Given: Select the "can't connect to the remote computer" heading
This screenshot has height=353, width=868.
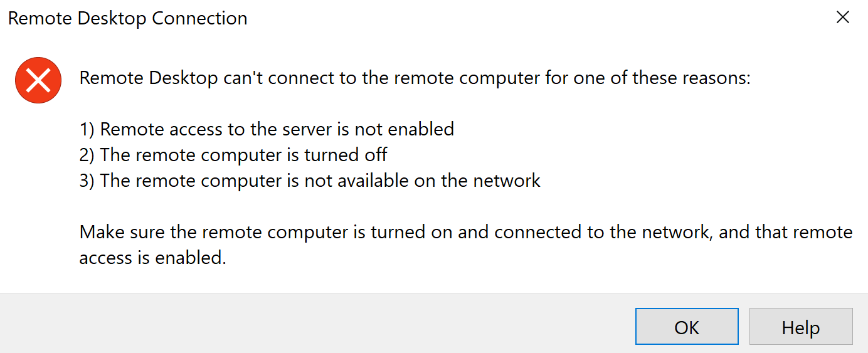Looking at the screenshot, I should (x=415, y=78).
